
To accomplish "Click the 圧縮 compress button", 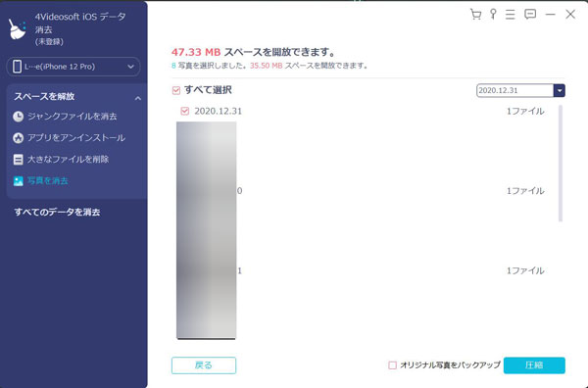I will [x=534, y=365].
